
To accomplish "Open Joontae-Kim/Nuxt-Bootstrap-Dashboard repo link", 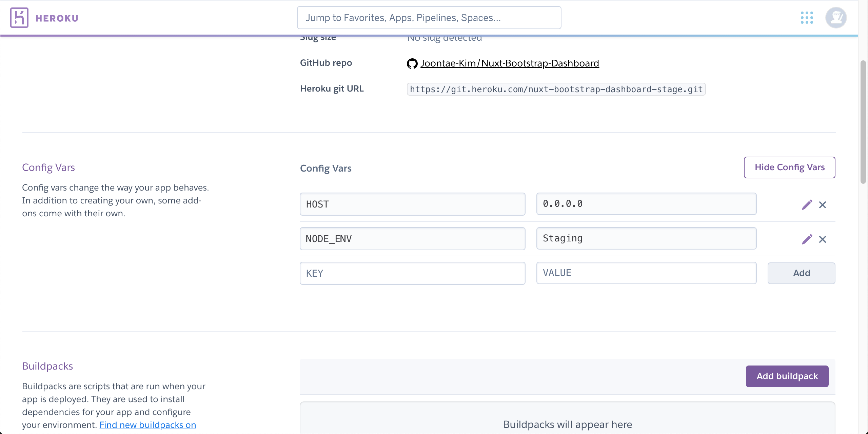I will [510, 63].
